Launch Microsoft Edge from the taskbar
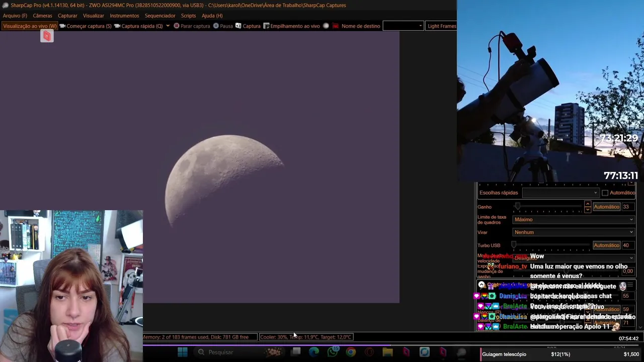 tap(314, 352)
